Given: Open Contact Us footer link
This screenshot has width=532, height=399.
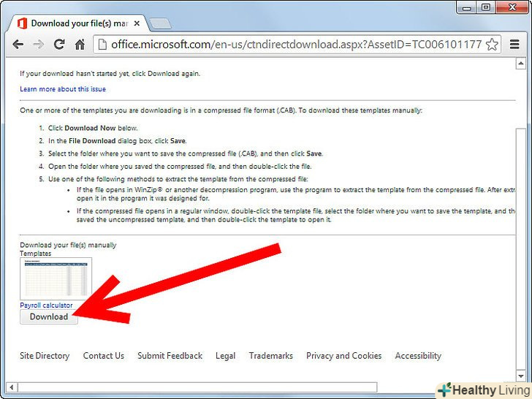Looking at the screenshot, I should [x=104, y=356].
